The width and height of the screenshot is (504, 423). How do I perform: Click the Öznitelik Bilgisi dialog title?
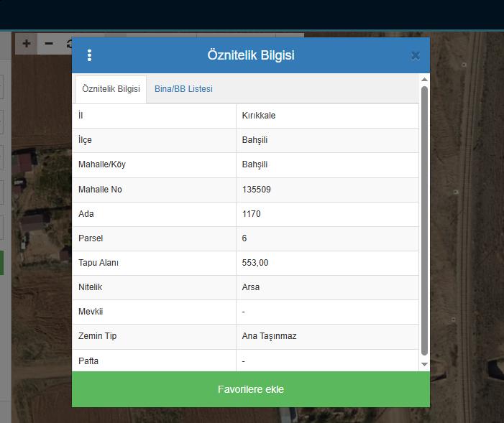pos(251,55)
